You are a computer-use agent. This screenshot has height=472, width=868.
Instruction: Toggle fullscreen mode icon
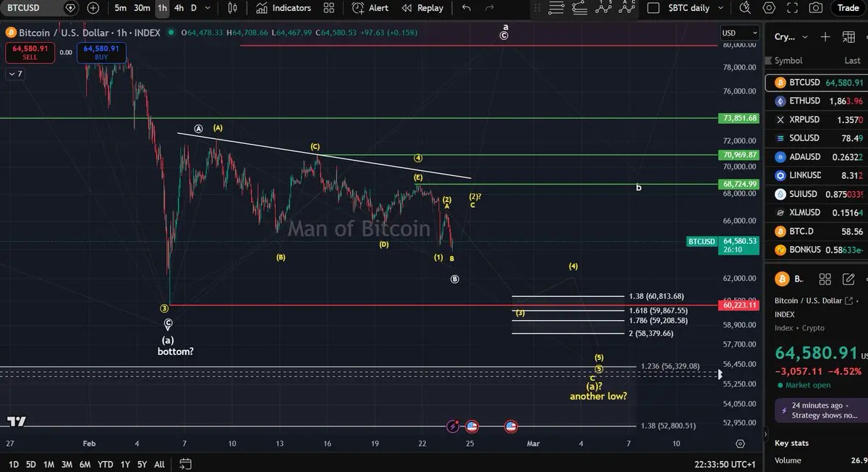pos(793,8)
